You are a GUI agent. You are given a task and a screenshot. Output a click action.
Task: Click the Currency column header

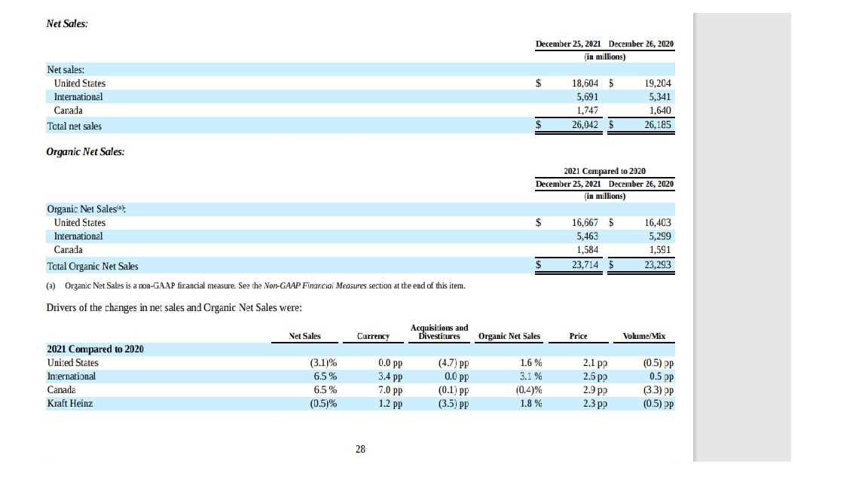(372, 336)
